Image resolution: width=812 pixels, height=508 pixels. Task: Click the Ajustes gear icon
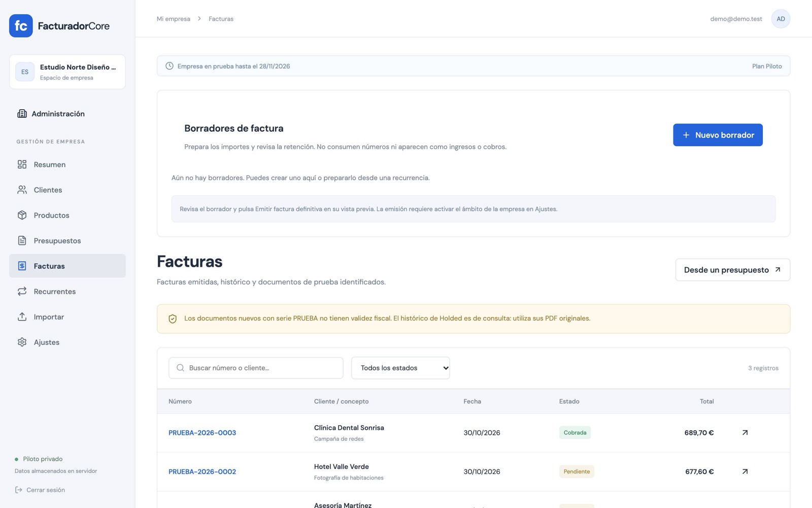tap(22, 342)
